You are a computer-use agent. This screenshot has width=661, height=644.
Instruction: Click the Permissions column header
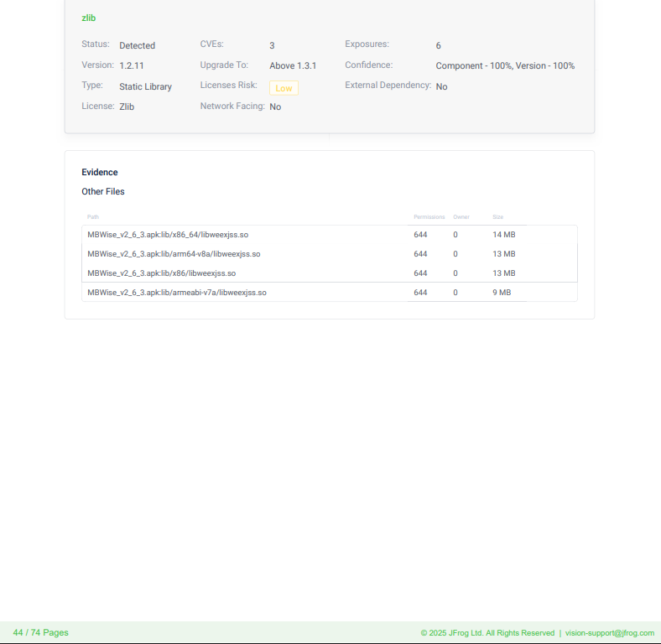coord(429,217)
